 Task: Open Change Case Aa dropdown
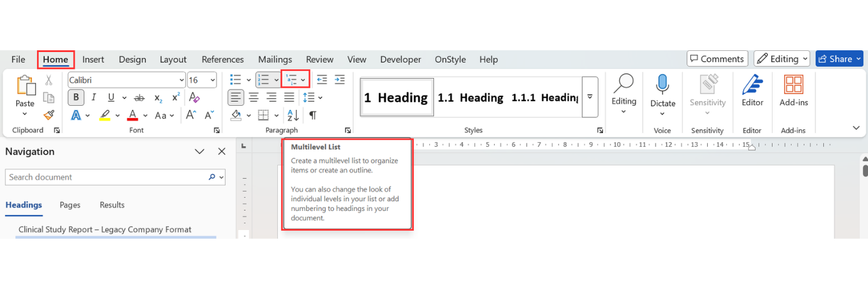coord(164,115)
